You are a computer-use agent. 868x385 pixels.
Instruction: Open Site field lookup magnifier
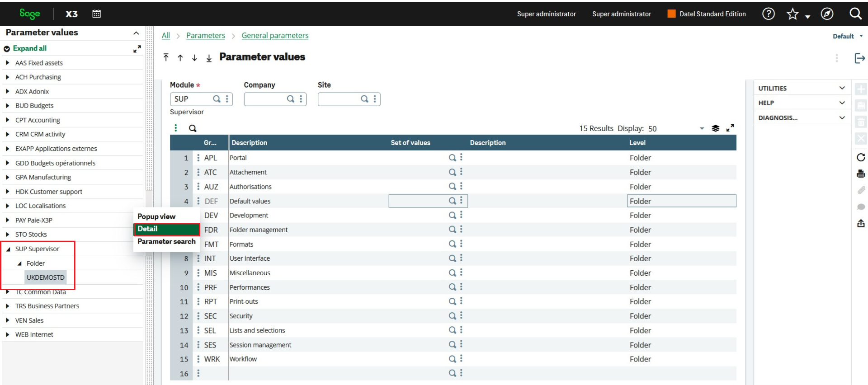364,99
